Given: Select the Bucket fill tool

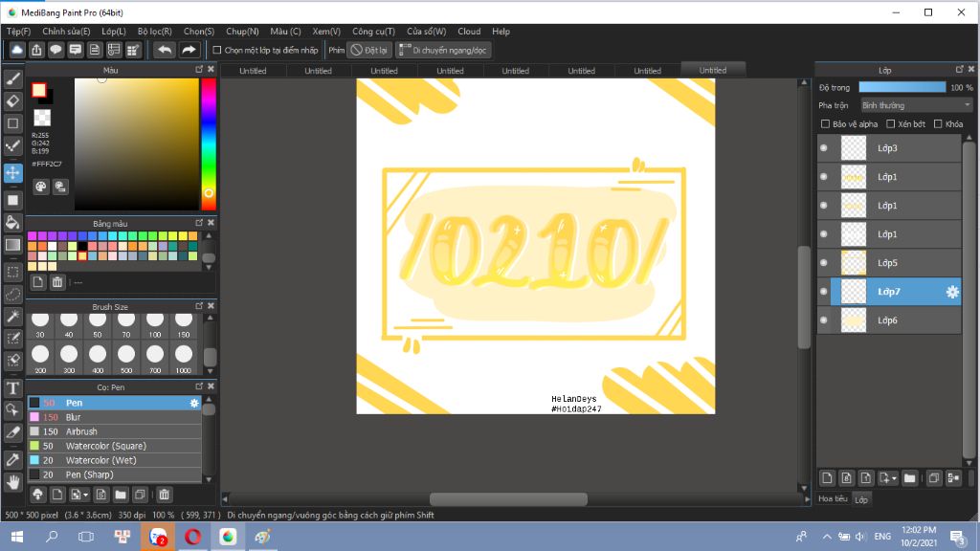Looking at the screenshot, I should tap(12, 222).
